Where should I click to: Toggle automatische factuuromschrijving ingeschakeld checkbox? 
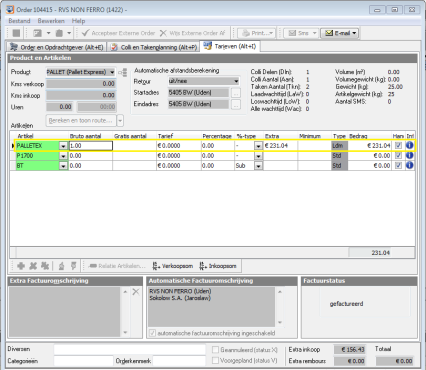152,333
